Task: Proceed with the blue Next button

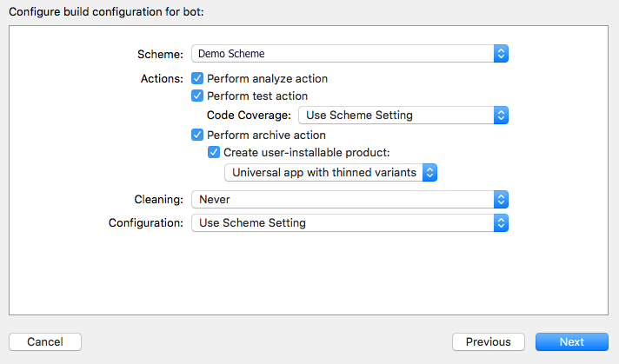Action: [571, 341]
